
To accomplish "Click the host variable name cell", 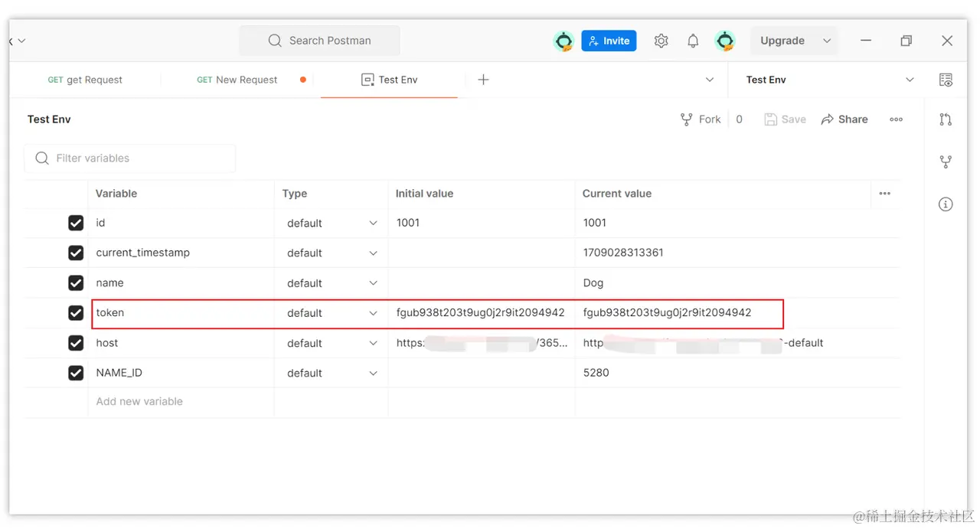I will tap(181, 343).
